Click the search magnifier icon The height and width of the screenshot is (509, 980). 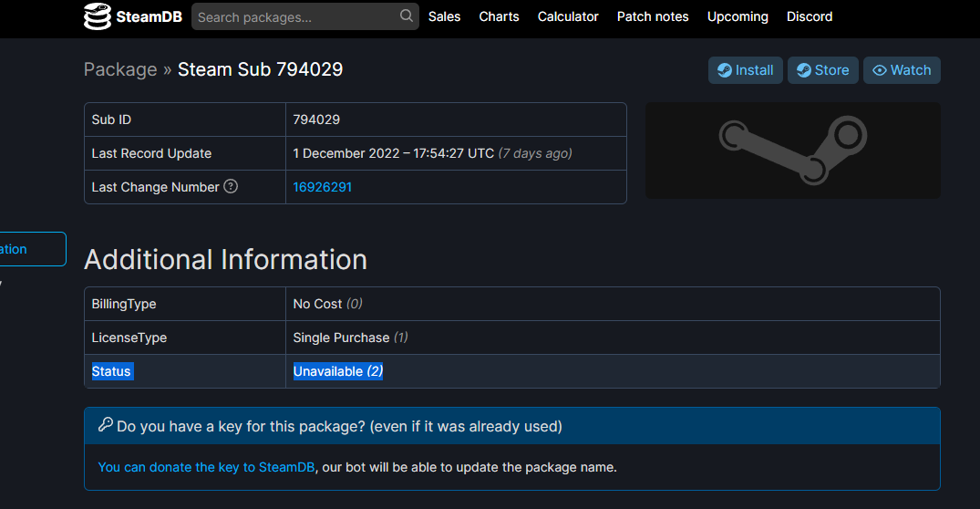coord(407,16)
